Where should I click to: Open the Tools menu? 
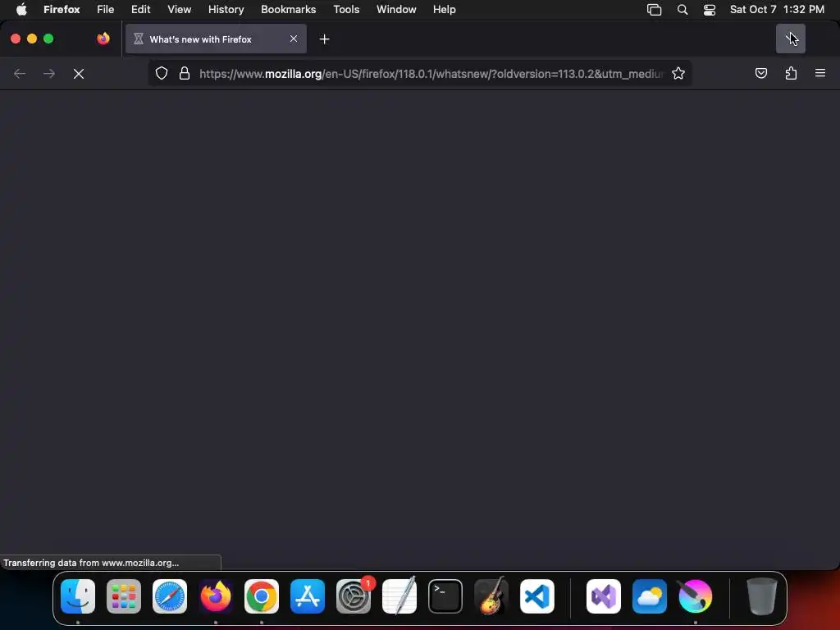pos(346,10)
